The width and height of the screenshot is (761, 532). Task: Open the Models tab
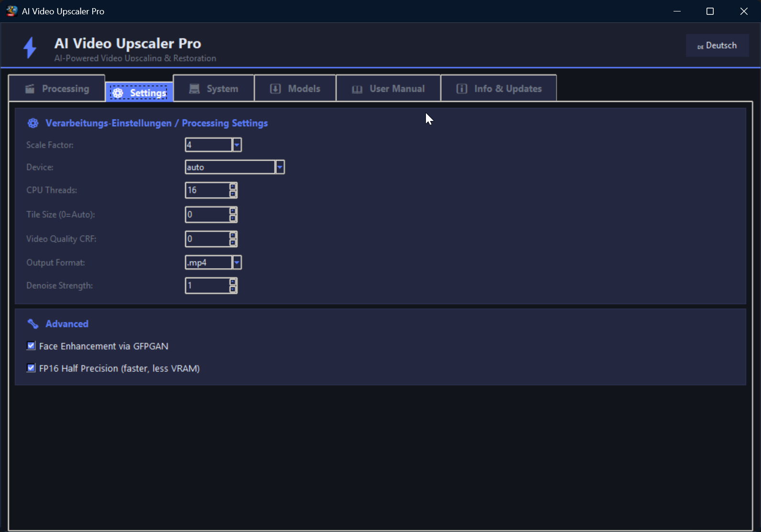coord(295,88)
